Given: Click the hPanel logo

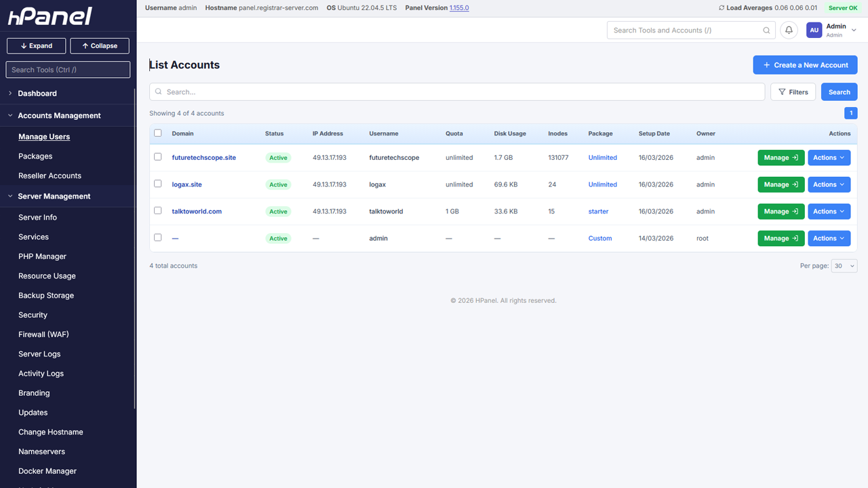Looking at the screenshot, I should click(x=50, y=16).
